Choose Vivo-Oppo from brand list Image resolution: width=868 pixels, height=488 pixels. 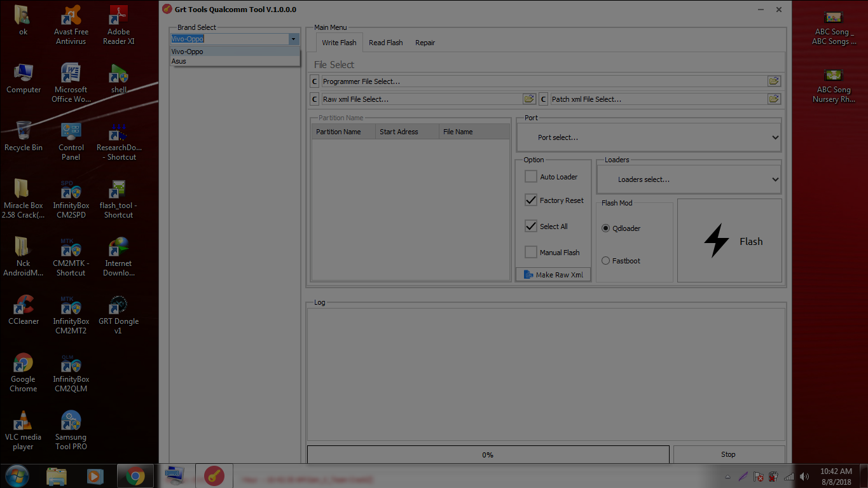pos(235,52)
